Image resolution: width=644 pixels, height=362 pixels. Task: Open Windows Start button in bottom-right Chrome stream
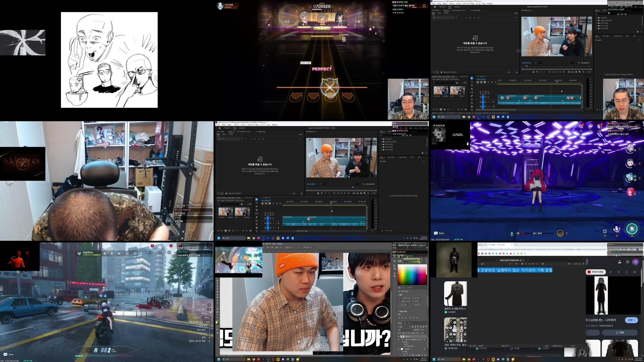point(434,359)
